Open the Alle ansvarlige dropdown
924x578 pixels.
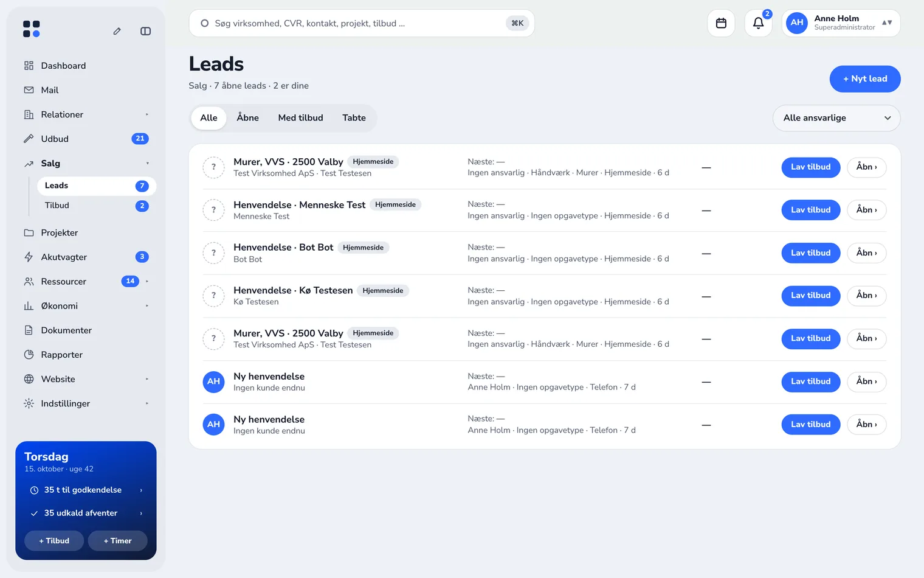836,118
